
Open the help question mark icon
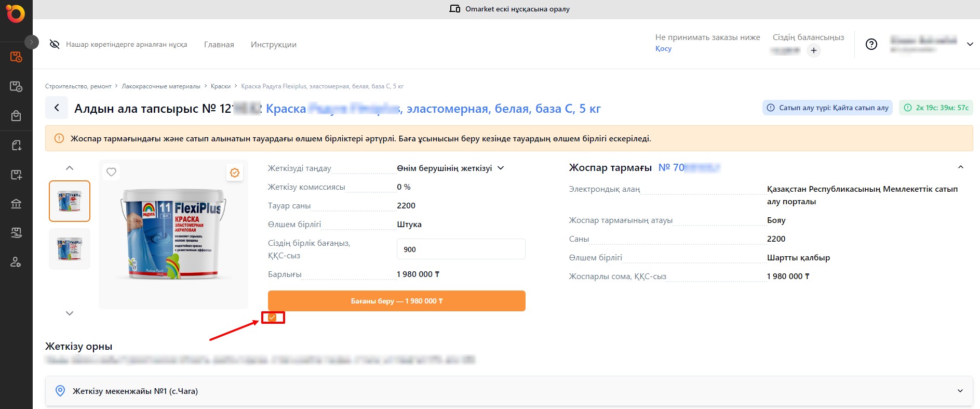871,44
